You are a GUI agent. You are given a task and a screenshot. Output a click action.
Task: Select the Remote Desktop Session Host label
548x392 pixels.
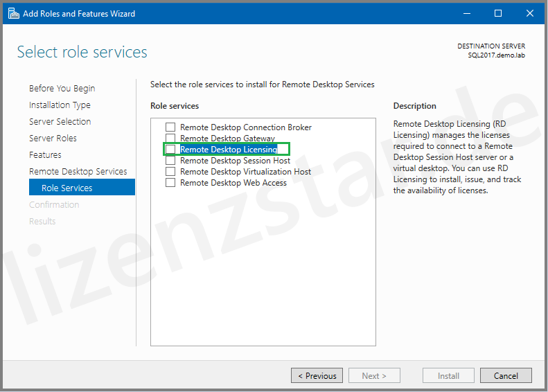(235, 161)
